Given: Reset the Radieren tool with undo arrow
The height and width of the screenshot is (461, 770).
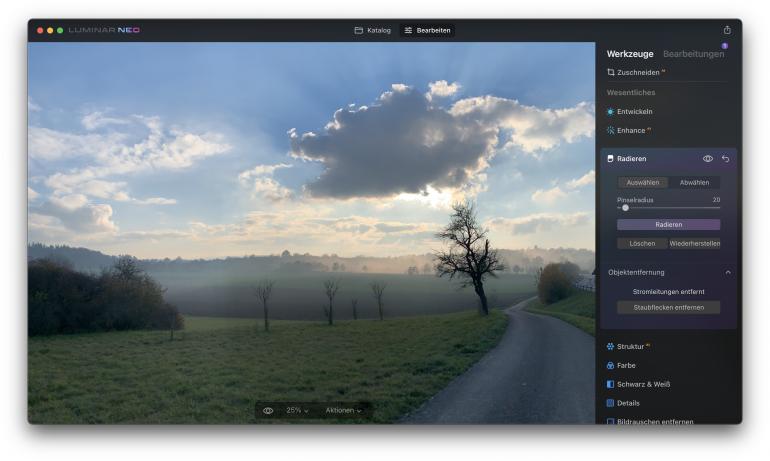Looking at the screenshot, I should point(725,159).
